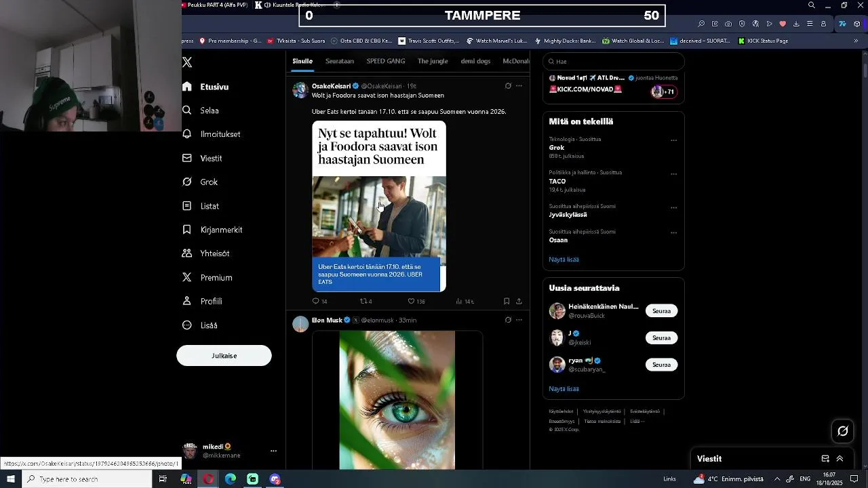Open the floating Grok button
Screen dimensions: 868x488
(843, 431)
